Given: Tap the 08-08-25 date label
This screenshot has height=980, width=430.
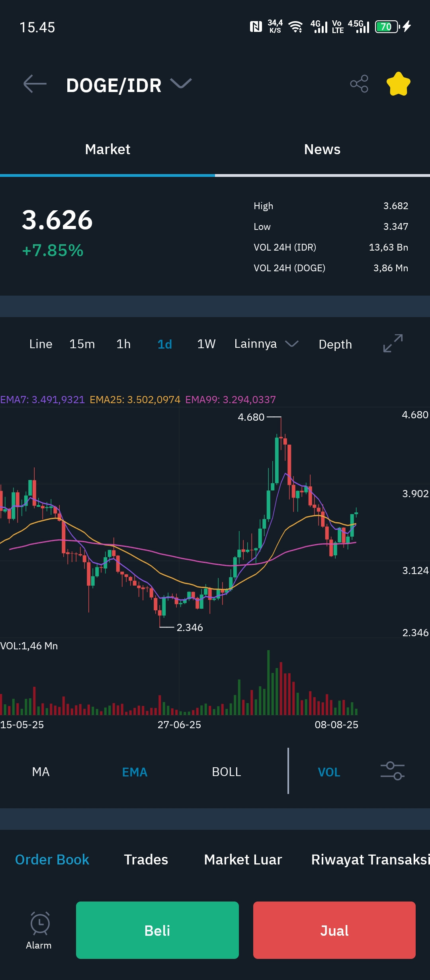Looking at the screenshot, I should tap(336, 725).
